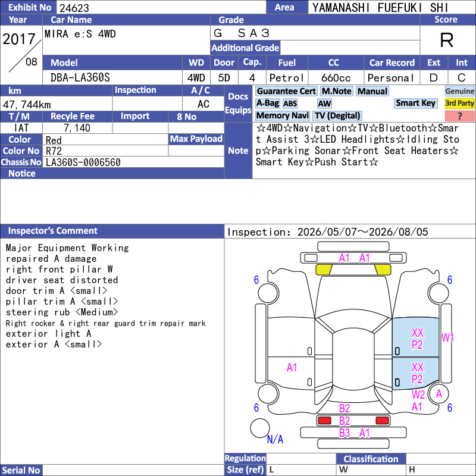The height and width of the screenshot is (476, 476).
Task: Click the A1 mark beside B3
Action: [364, 433]
